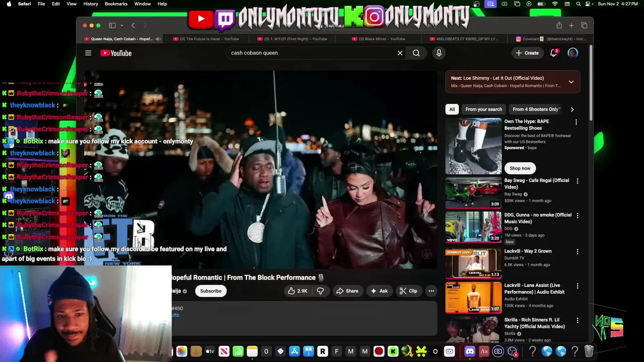Mute audio on the Queen Naija tab

(x=158, y=39)
